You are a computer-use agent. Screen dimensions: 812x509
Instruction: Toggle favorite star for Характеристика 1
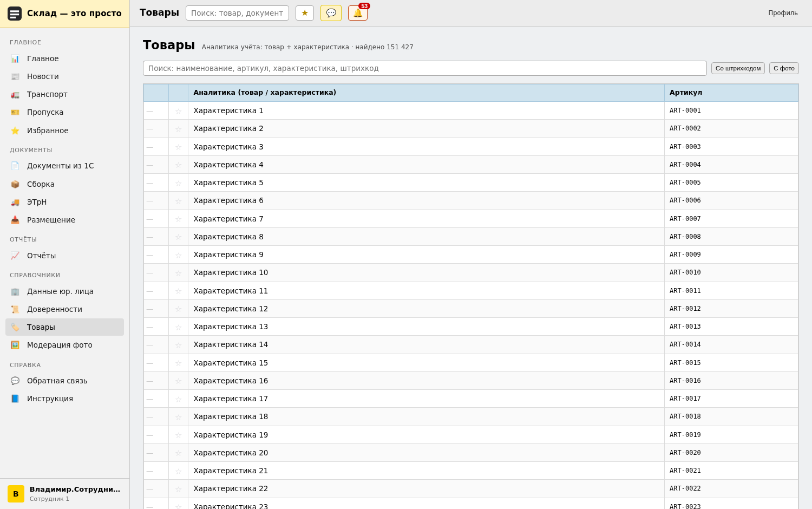click(178, 111)
